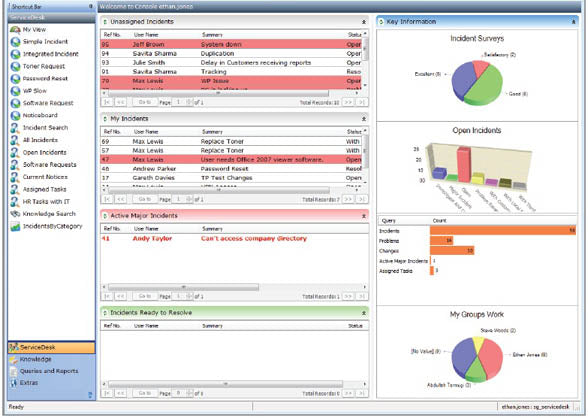Click the Password Reset icon

pos(15,79)
